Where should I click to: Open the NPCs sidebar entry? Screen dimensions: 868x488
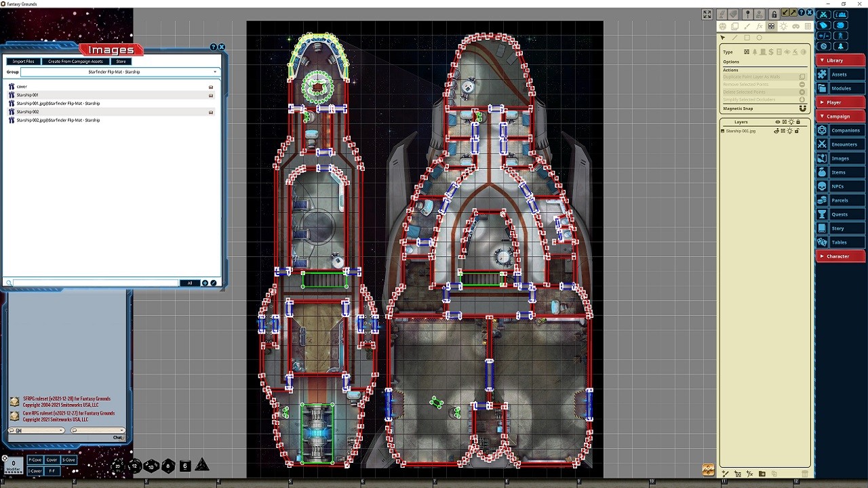tap(841, 186)
